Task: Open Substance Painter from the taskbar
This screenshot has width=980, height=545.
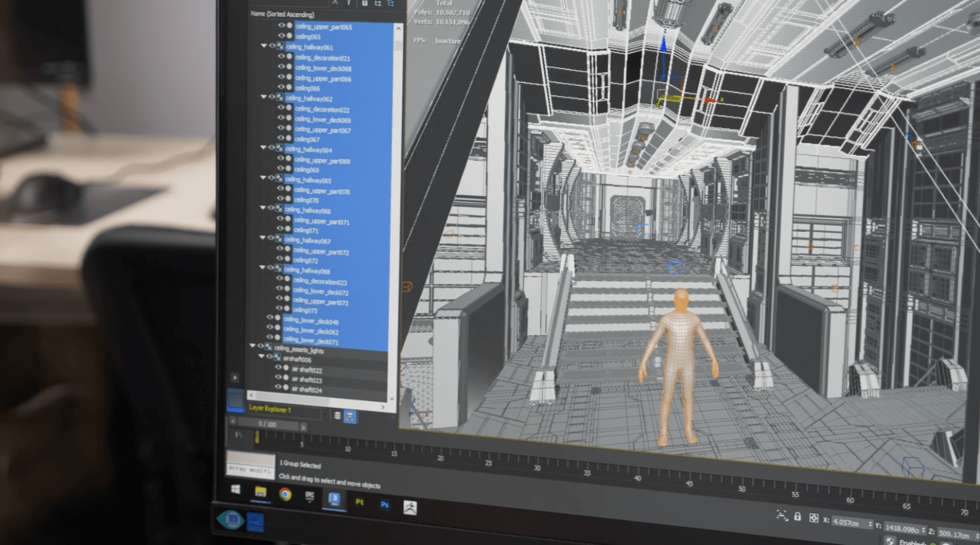Action: tap(359, 502)
